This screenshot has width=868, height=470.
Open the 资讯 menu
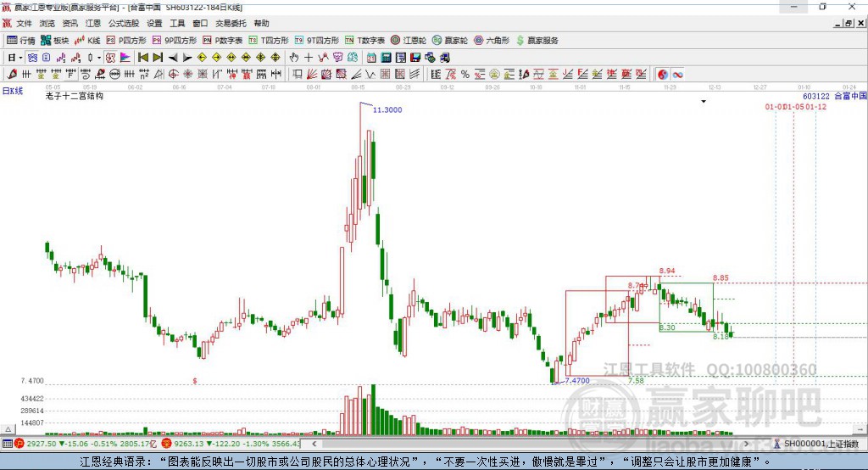(x=70, y=23)
